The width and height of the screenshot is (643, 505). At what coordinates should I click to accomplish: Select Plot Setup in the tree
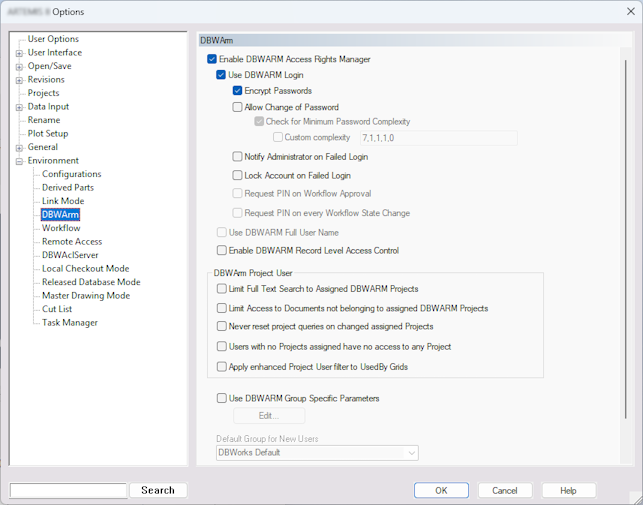(x=48, y=134)
